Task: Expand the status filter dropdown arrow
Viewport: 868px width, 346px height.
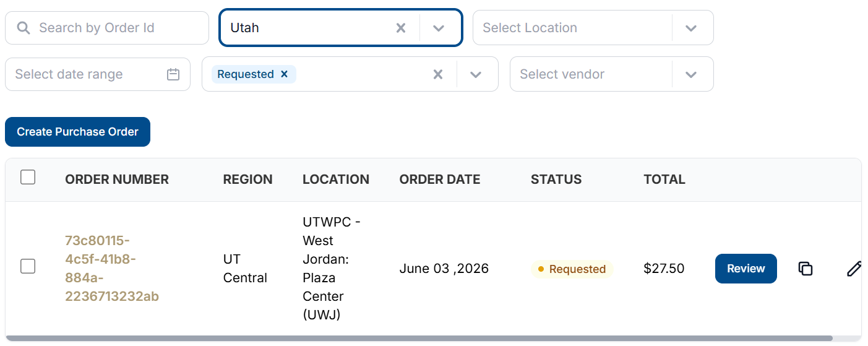Action: 476,74
